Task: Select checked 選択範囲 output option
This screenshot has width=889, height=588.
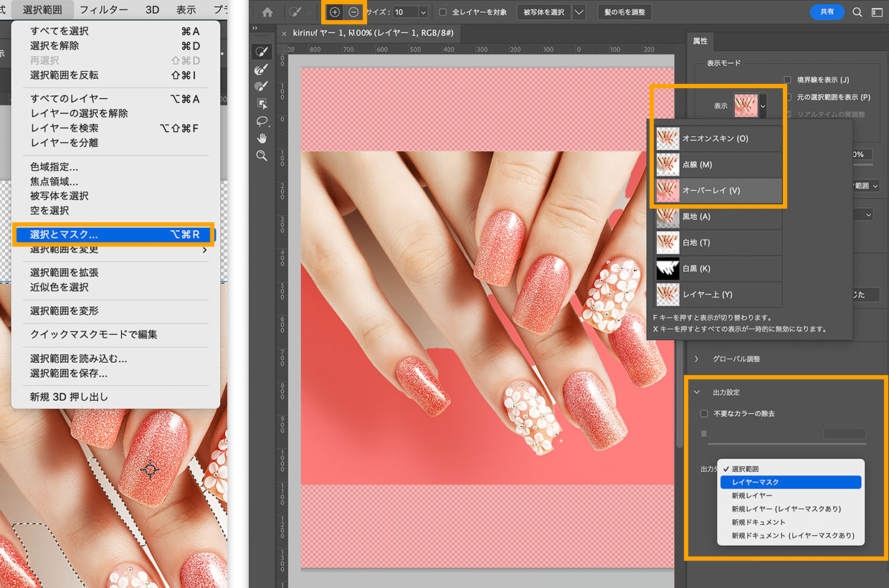Action: (791, 469)
